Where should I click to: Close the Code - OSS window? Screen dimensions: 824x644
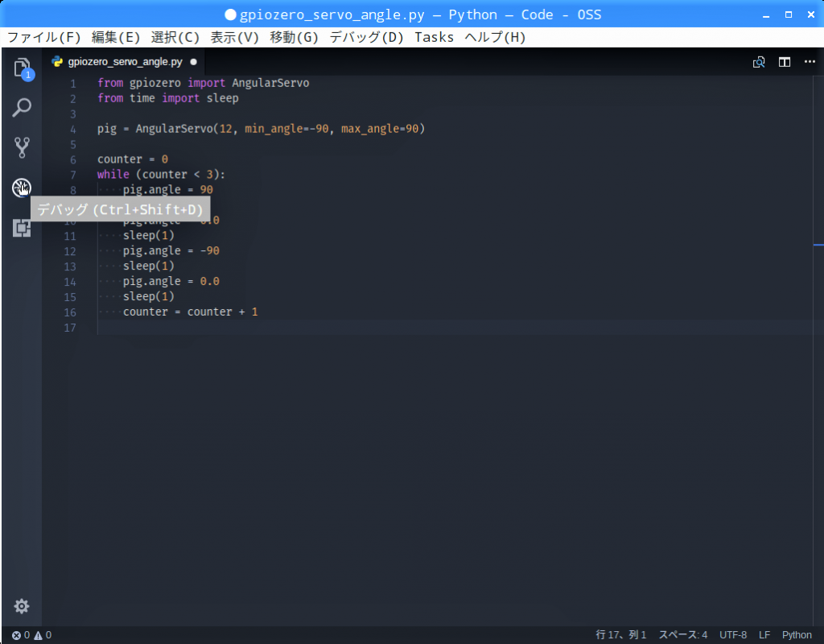pyautogui.click(x=811, y=14)
